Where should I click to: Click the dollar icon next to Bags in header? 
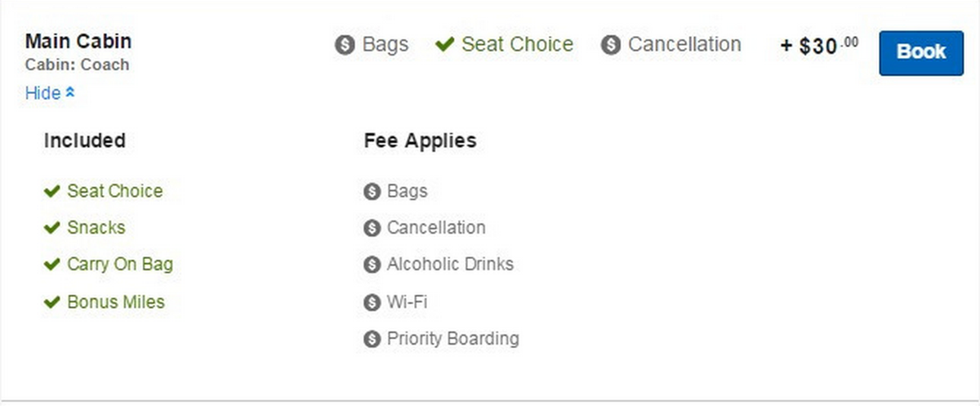click(x=345, y=45)
